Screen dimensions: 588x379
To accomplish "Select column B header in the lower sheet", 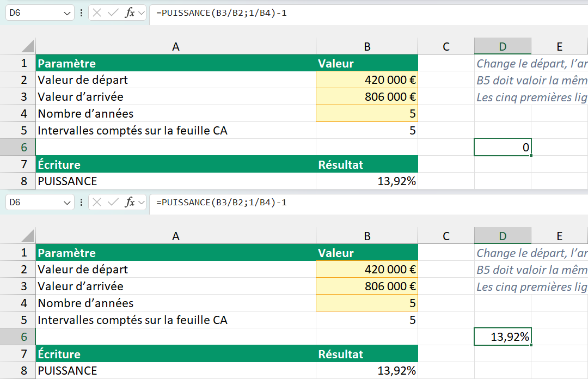I will [x=367, y=236].
